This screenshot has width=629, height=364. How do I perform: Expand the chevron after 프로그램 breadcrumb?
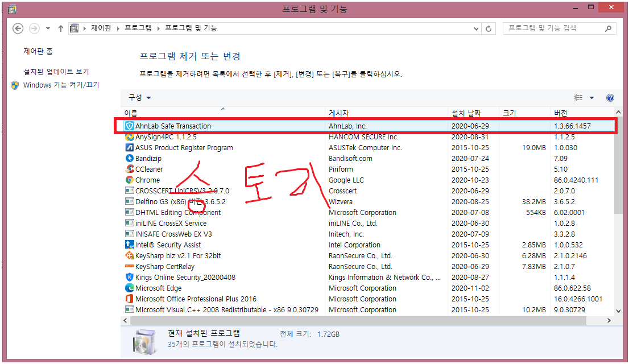(159, 28)
